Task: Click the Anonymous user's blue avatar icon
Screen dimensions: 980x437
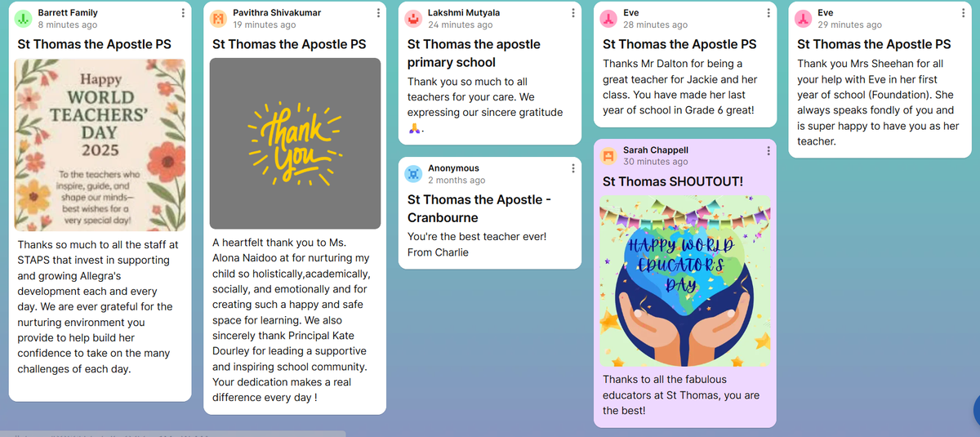Action: 413,173
